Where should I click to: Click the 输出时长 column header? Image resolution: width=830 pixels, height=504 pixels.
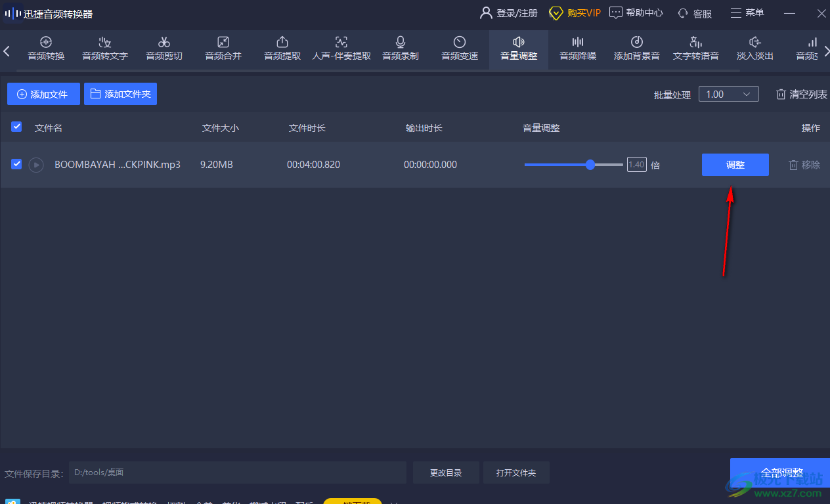pos(424,128)
